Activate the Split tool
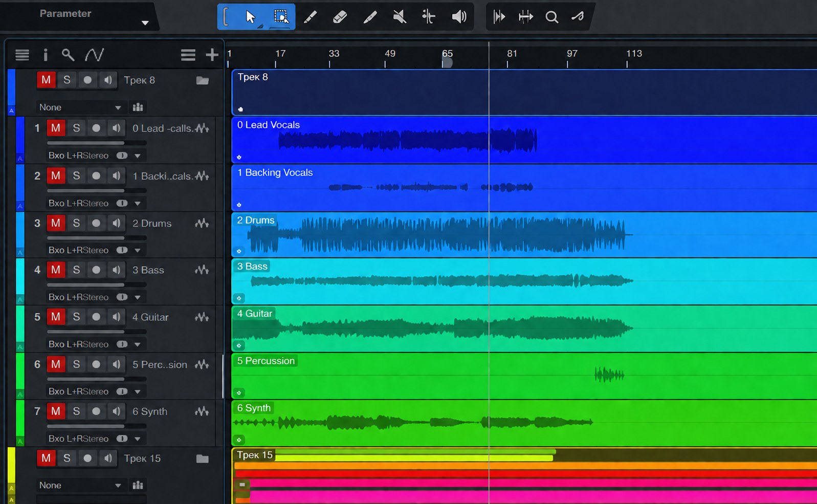This screenshot has width=817, height=504. click(429, 17)
